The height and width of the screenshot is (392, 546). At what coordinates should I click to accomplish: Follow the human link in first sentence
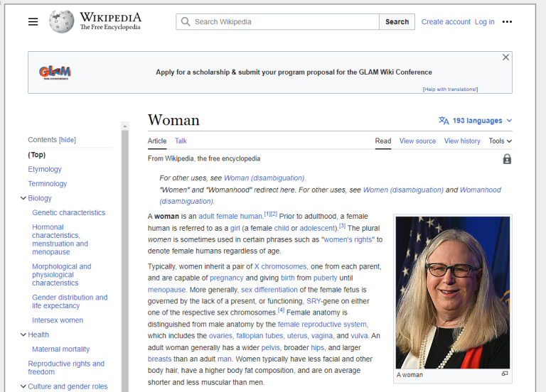pos(251,217)
